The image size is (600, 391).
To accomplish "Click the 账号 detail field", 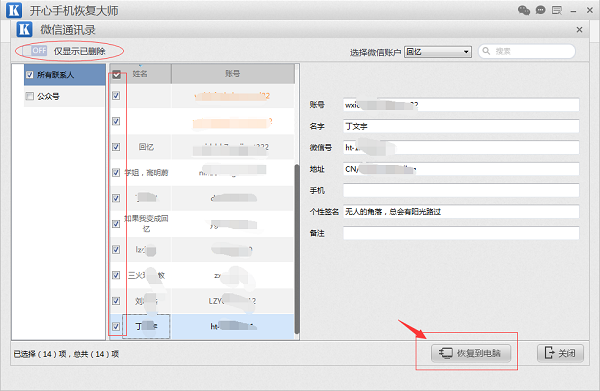I will [x=461, y=105].
